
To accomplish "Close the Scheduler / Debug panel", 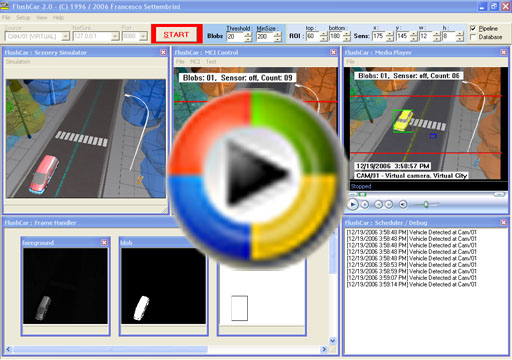I will 503,222.
